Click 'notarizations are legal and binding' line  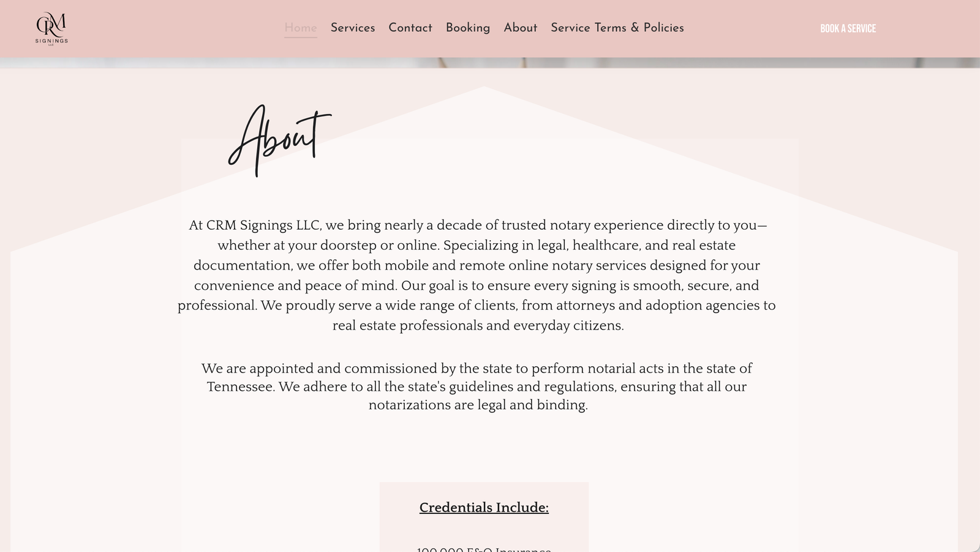pos(478,405)
